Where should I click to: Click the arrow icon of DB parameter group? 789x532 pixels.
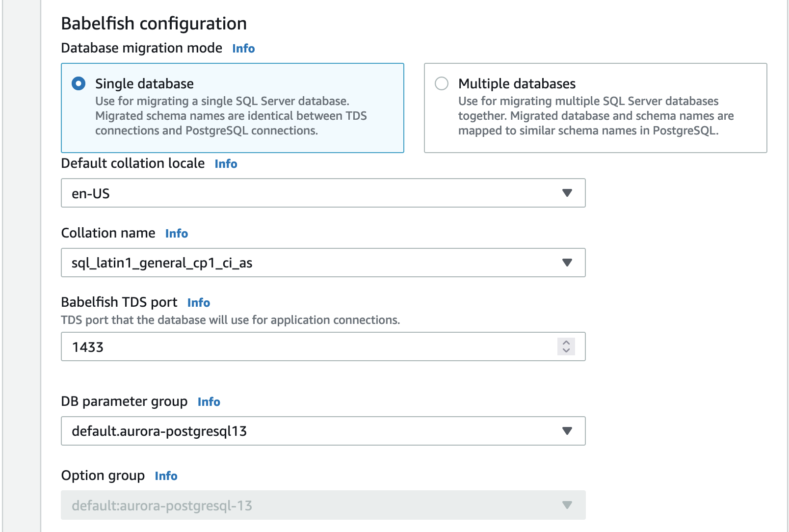(567, 431)
